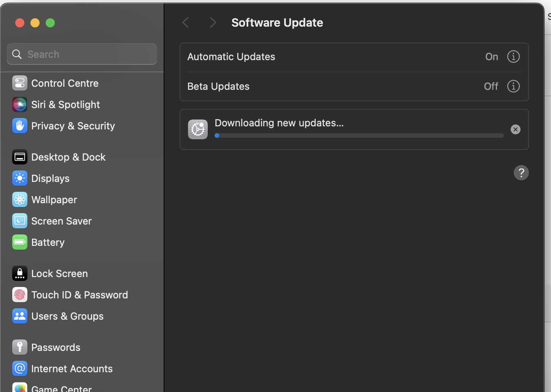Open the help question mark button
551x392 pixels.
(x=521, y=173)
